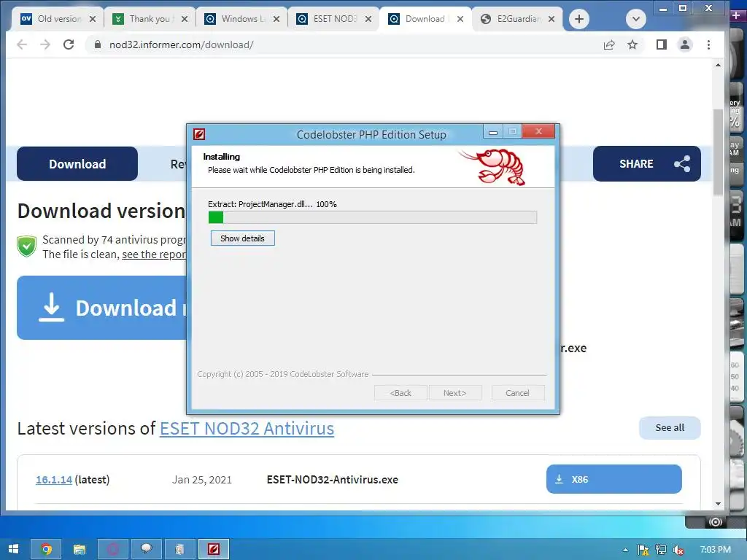This screenshot has width=747, height=560.
Task: Open the Action Center flag icon
Action: tap(643, 550)
